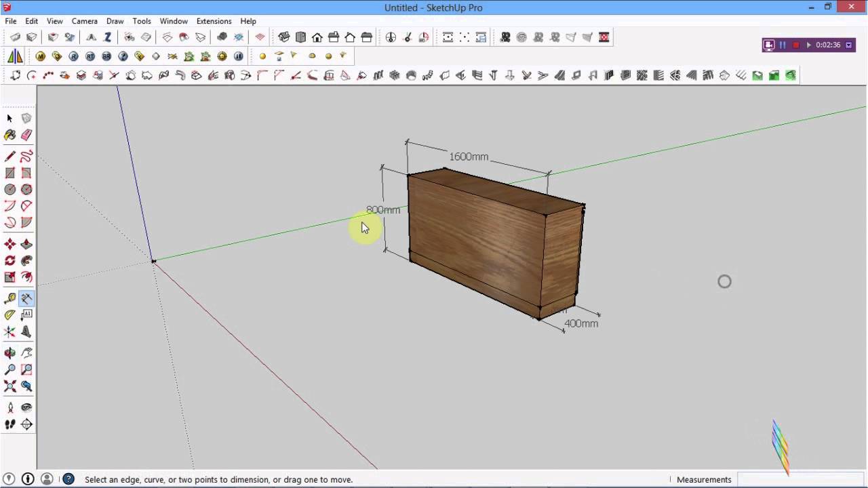This screenshot has width=868, height=488.
Task: Open the Extensions menu
Action: point(214,21)
